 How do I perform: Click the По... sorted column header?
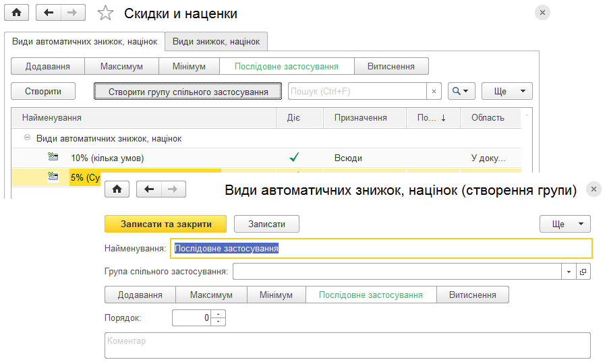[x=433, y=117]
